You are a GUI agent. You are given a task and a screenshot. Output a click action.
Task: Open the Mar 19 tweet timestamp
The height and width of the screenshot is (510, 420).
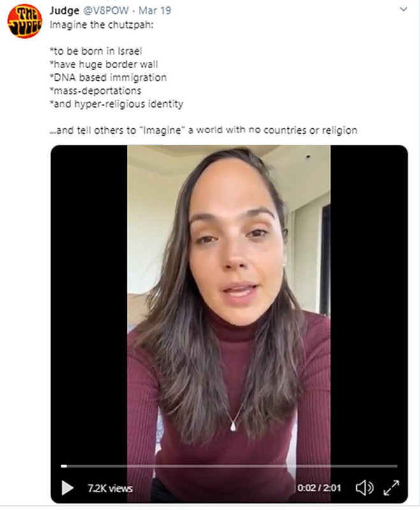coord(155,10)
